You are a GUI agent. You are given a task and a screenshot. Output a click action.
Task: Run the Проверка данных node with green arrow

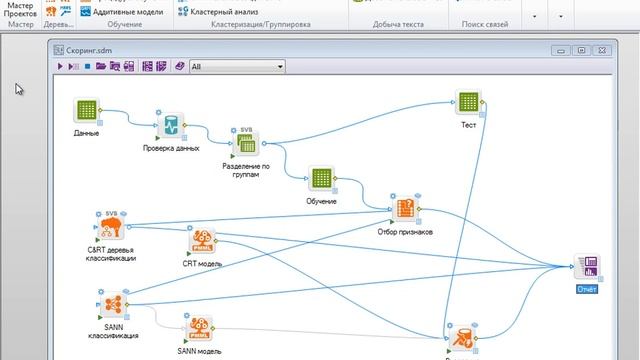pos(158,138)
